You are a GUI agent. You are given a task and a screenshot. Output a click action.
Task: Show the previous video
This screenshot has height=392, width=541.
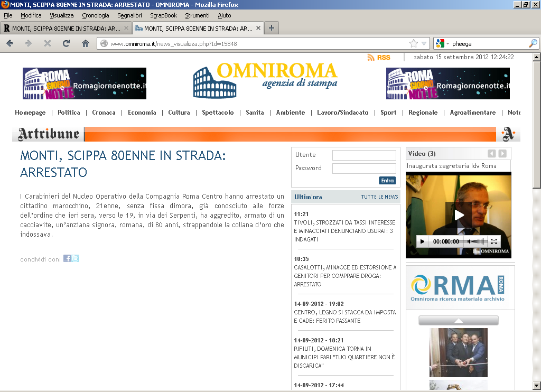tap(492, 154)
